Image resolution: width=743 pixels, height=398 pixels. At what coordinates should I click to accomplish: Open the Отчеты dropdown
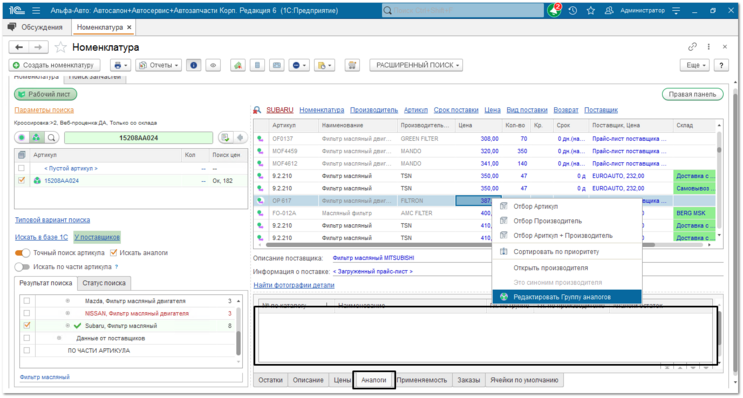tap(158, 65)
